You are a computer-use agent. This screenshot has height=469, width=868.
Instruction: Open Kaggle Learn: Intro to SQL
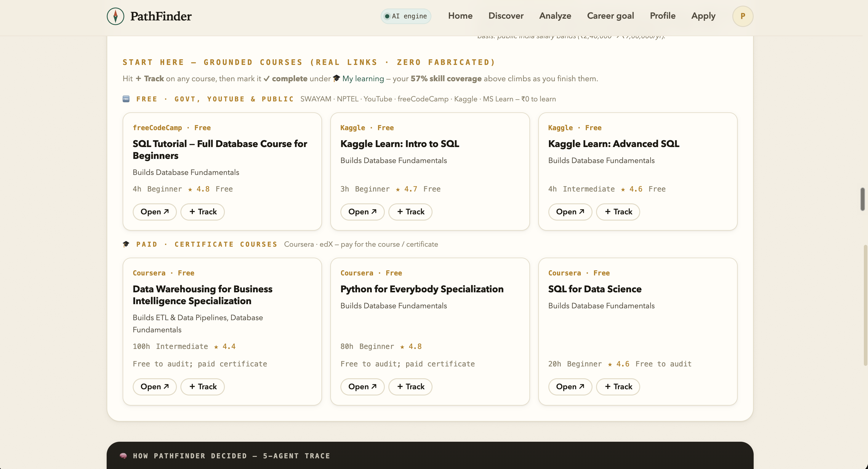click(362, 212)
